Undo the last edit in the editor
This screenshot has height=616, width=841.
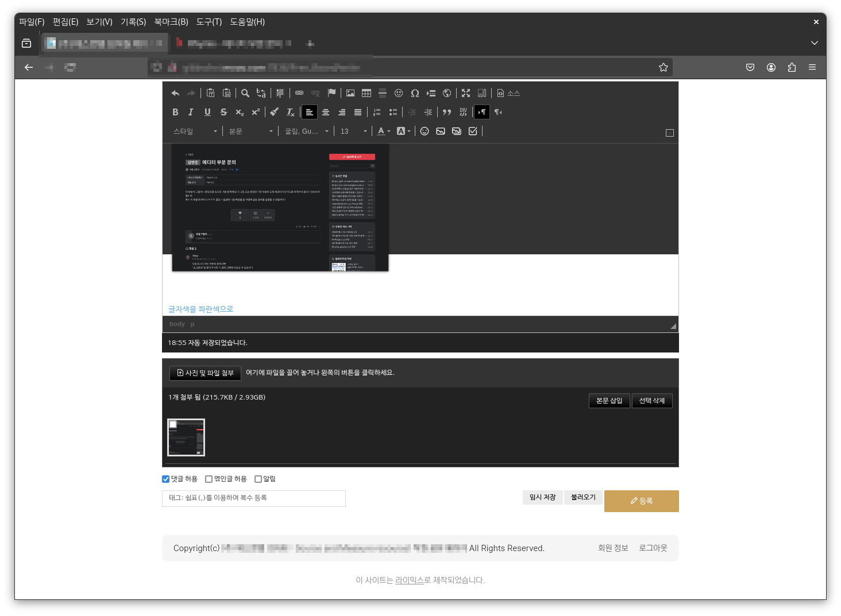coord(175,93)
